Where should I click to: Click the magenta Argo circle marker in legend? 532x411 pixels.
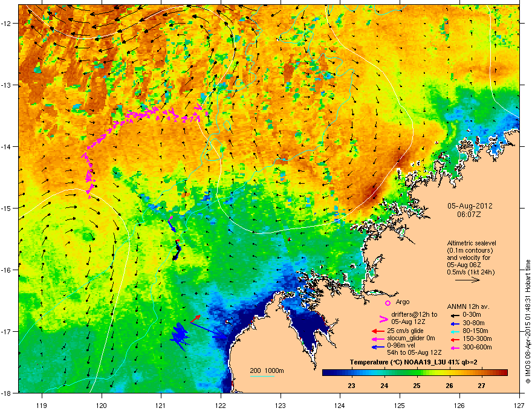388,303
